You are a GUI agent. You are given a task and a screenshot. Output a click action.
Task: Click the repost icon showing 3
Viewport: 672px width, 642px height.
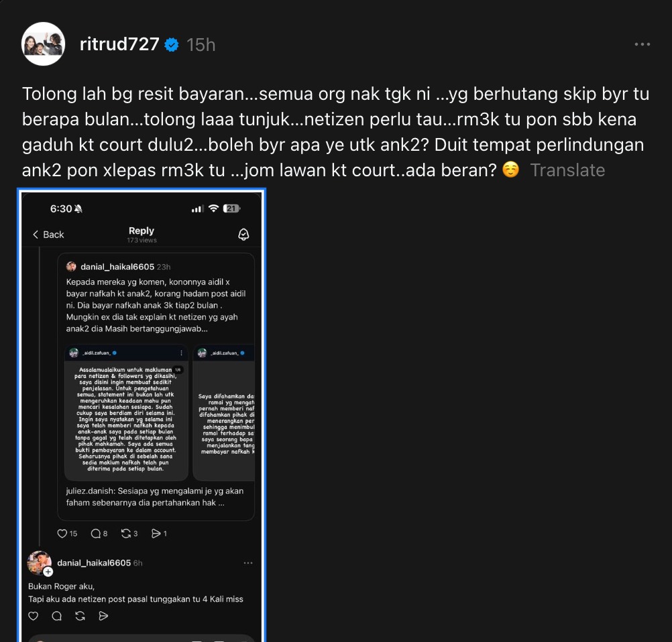(126, 533)
